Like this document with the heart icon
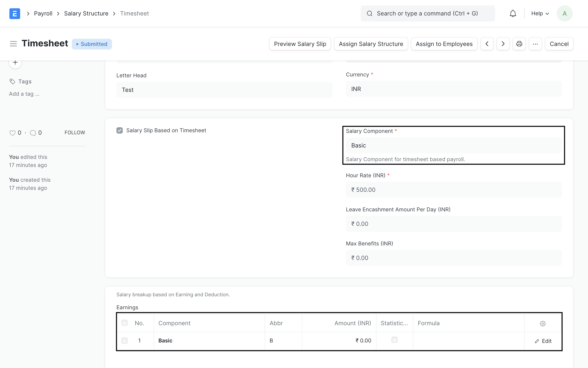Image resolution: width=588 pixels, height=368 pixels. pos(13,133)
